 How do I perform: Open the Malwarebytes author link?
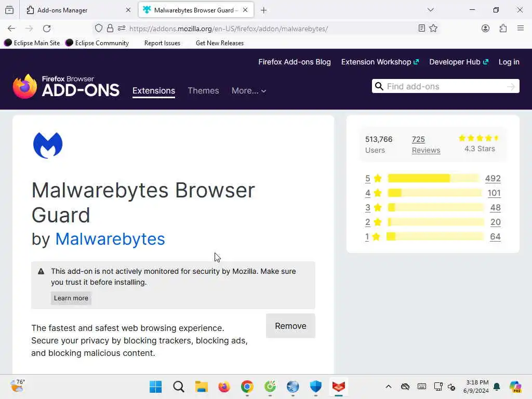pos(110,239)
